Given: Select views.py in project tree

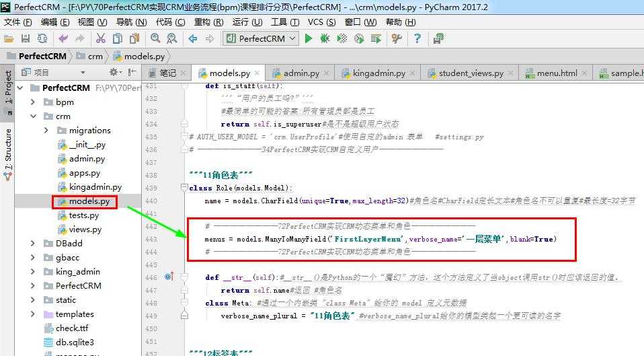Looking at the screenshot, I should (x=85, y=229).
